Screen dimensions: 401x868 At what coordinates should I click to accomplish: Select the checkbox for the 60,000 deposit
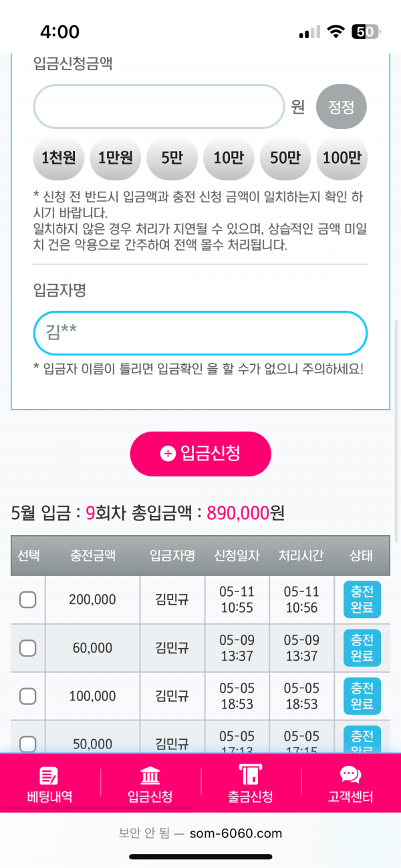pyautogui.click(x=27, y=647)
